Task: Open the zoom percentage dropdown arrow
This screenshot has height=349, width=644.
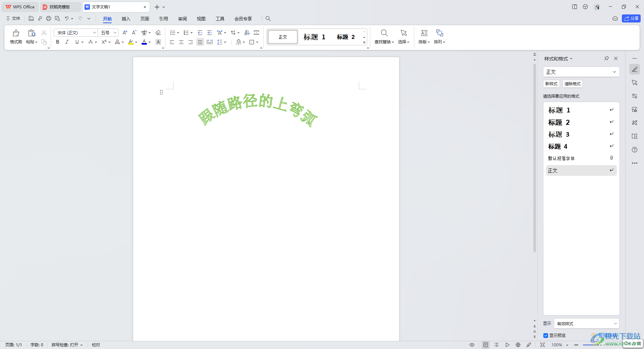Action: [567, 345]
